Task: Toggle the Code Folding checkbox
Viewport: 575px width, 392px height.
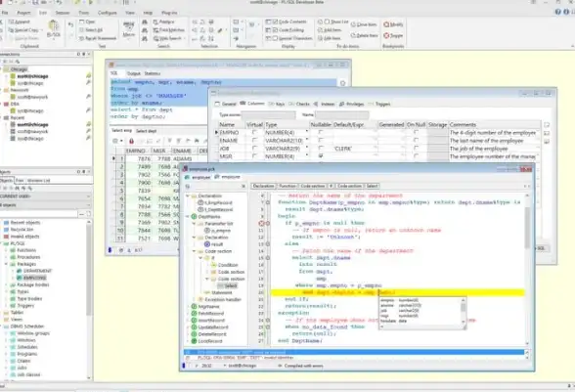Action: tap(276, 30)
